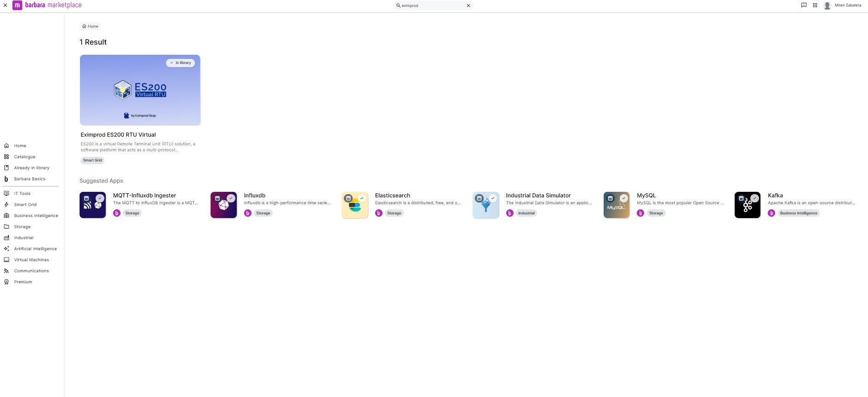Close the sidebar with the X icon

[x=5, y=6]
